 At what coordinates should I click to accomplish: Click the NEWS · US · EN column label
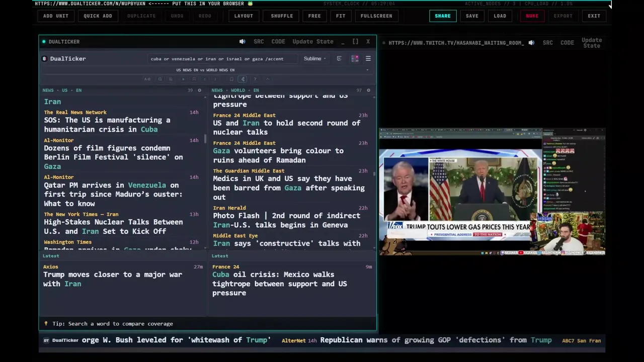(x=62, y=90)
